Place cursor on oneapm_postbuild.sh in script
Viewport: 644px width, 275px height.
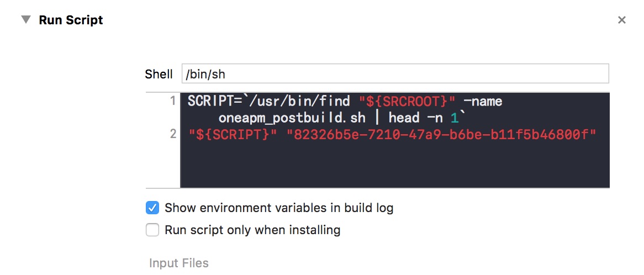tap(292, 118)
